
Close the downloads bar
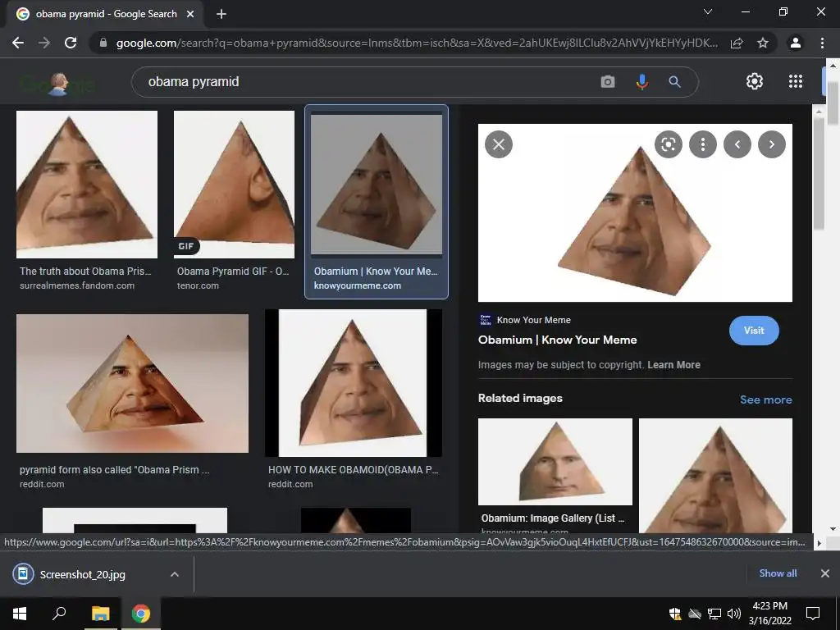[x=825, y=573]
